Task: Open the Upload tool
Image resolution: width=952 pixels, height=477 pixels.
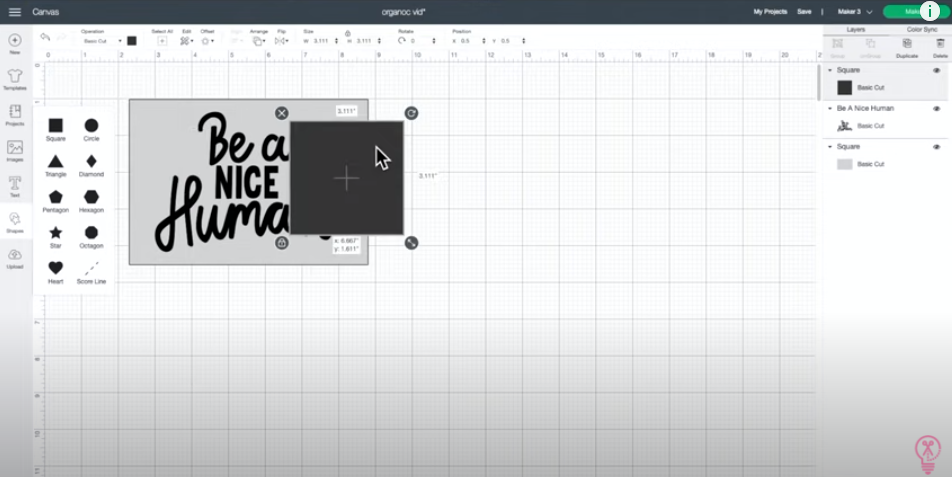Action: pos(15,259)
